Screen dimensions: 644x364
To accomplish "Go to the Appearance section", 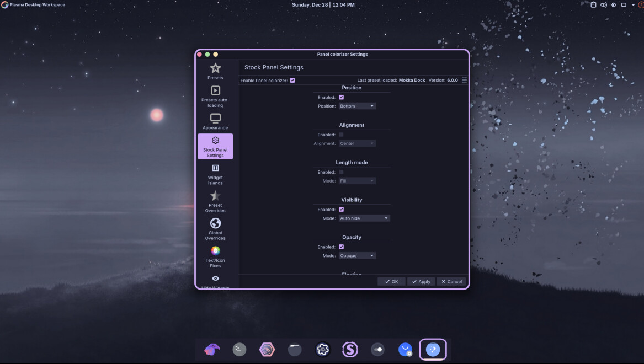I will (215, 121).
